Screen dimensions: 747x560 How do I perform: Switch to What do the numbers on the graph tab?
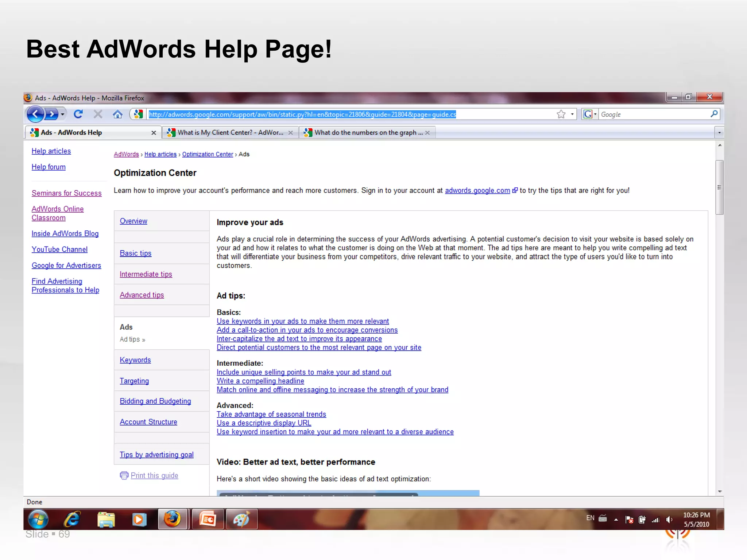point(367,133)
